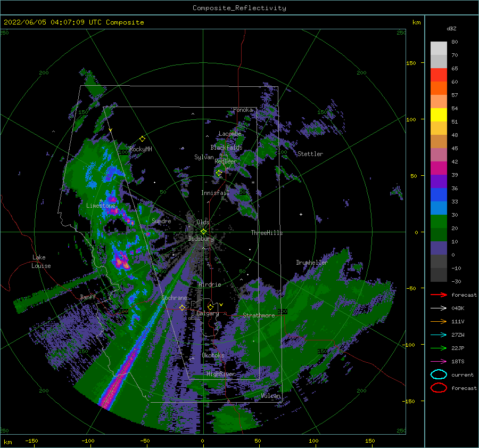
Task: Click the cyan 27ZW arrow icon
Action: 439,335
